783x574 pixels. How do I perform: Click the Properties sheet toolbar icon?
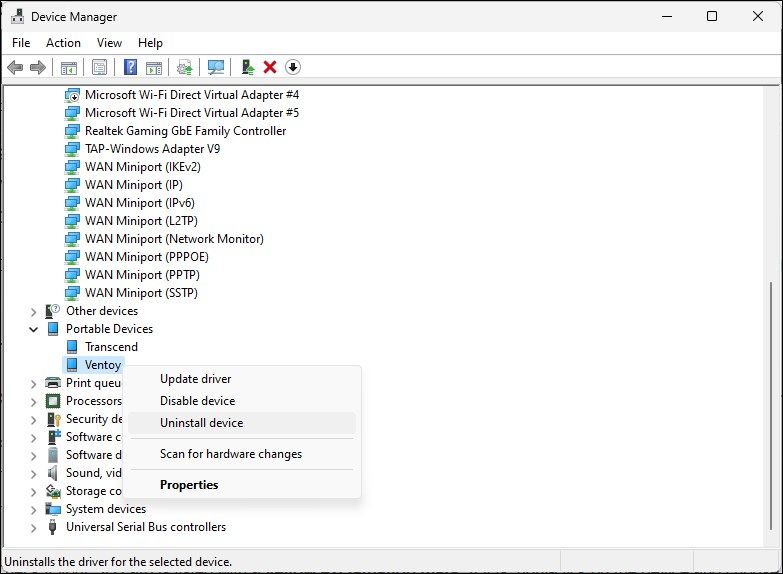coord(99,67)
